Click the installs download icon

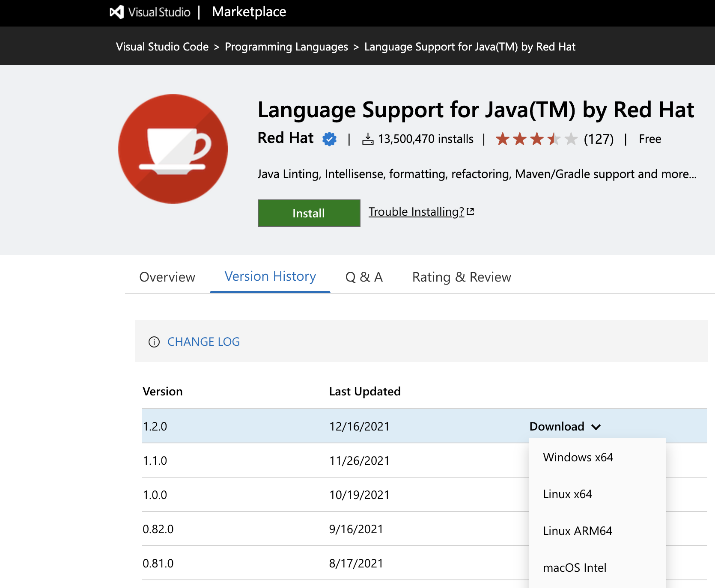[369, 138]
